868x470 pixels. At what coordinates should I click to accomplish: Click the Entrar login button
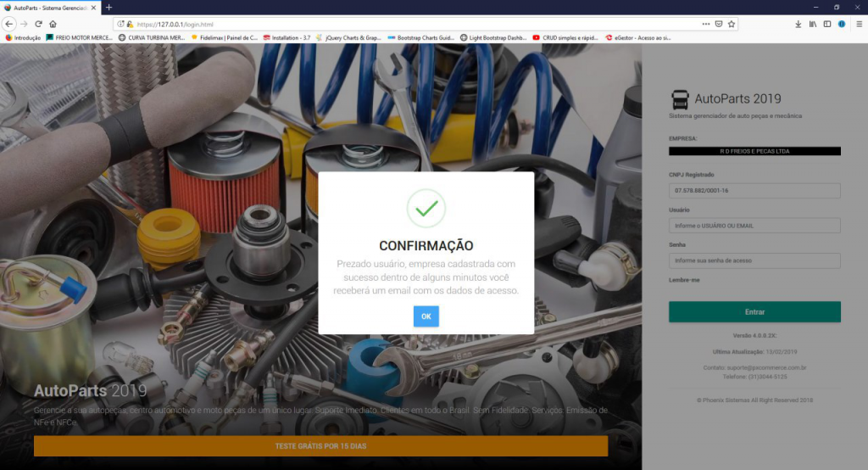[754, 311]
